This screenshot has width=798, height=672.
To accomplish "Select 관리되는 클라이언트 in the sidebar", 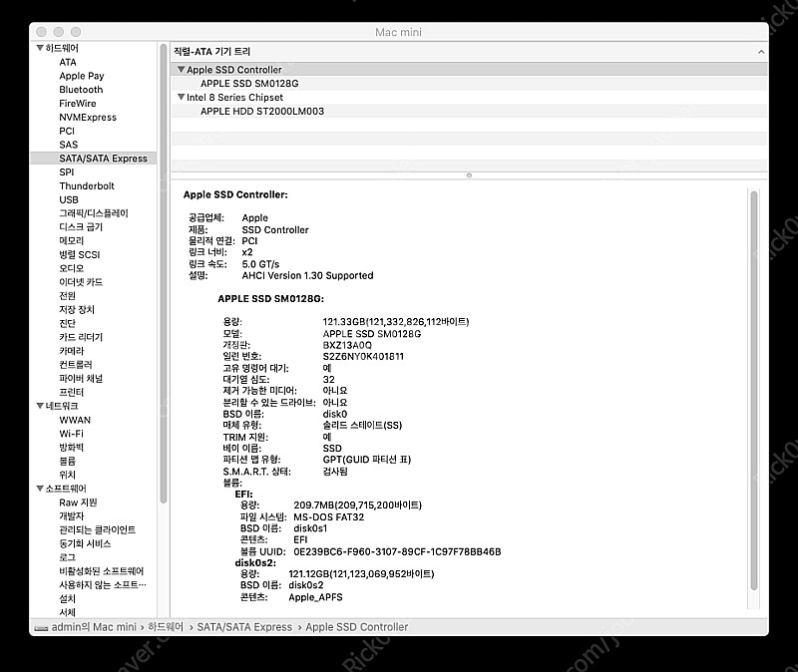I will coord(97,529).
